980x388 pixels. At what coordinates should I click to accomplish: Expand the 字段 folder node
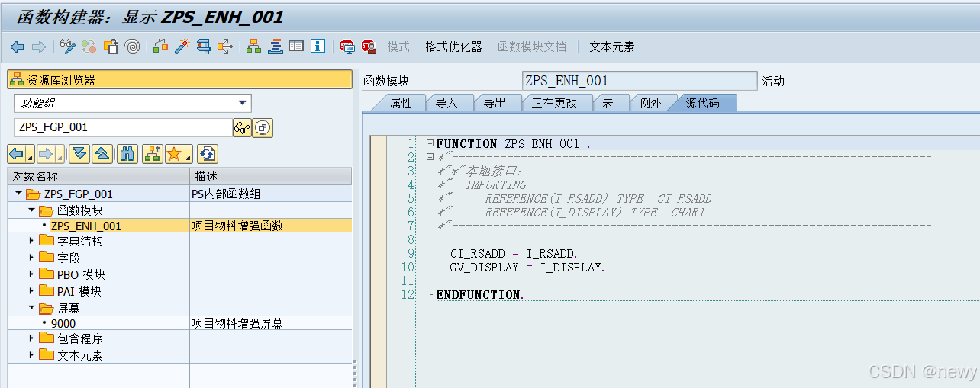click(31, 258)
